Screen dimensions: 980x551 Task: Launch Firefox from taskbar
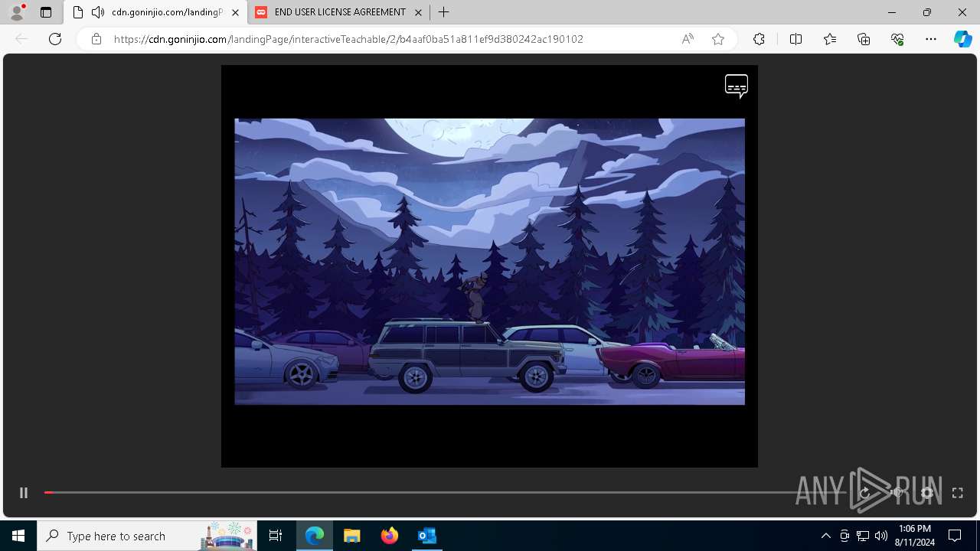click(x=390, y=536)
